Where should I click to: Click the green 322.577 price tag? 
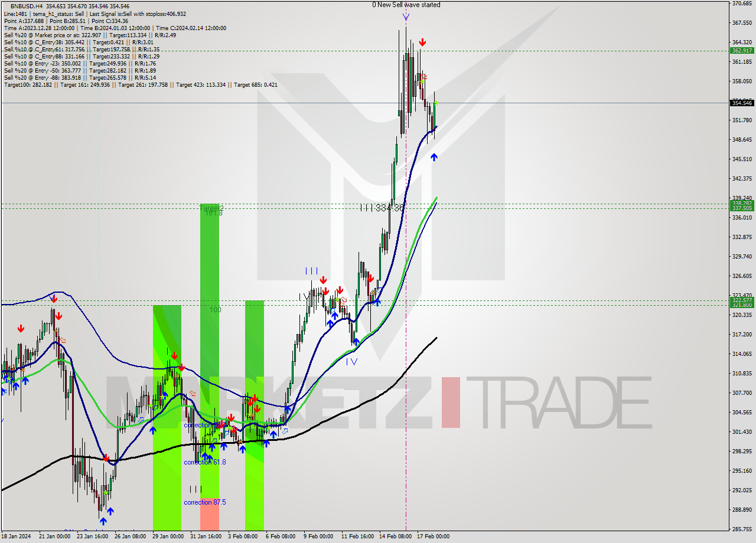742,300
